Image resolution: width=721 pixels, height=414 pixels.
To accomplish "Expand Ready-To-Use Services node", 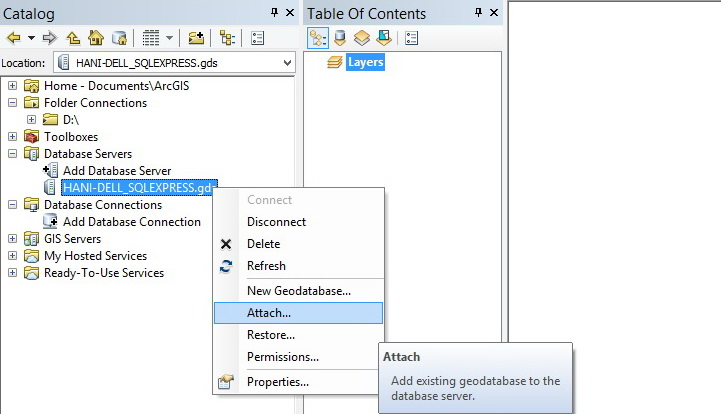I will pos(12,273).
